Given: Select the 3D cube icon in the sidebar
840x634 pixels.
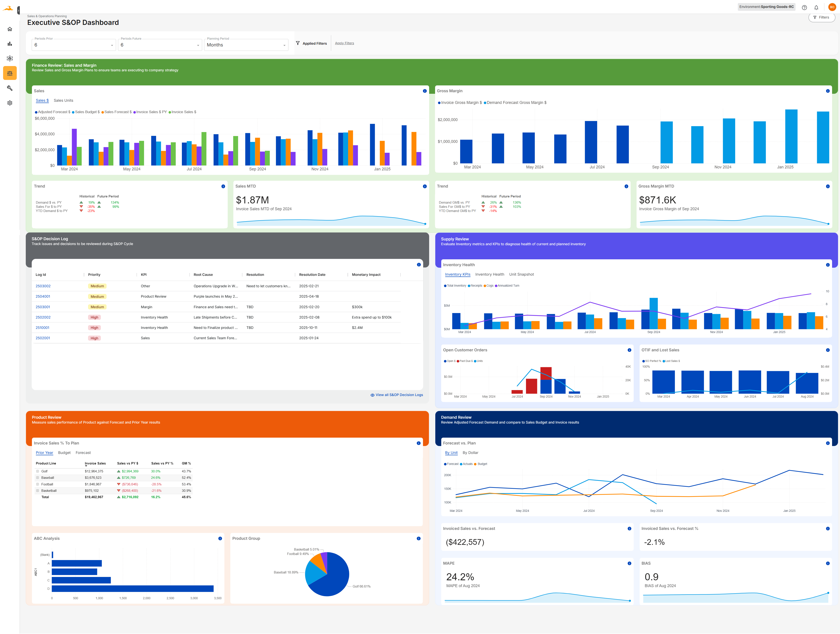Looking at the screenshot, I should point(9,59).
